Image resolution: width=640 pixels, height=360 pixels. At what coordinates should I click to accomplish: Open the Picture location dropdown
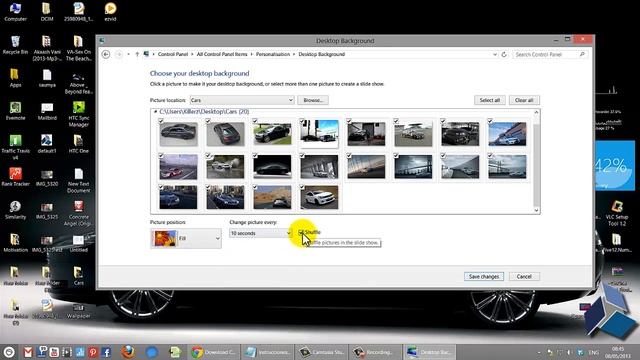(x=242, y=100)
